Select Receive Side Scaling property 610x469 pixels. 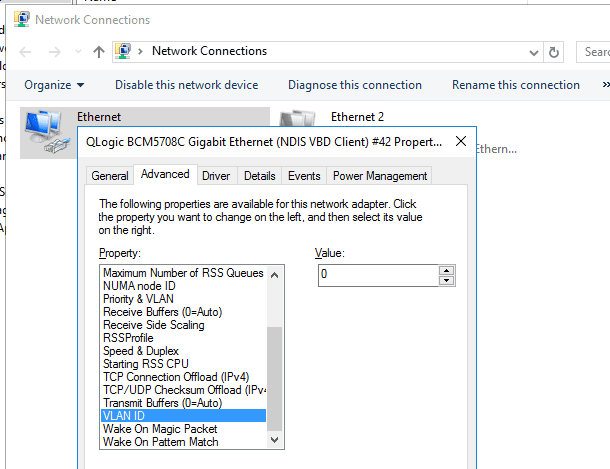(x=183, y=325)
